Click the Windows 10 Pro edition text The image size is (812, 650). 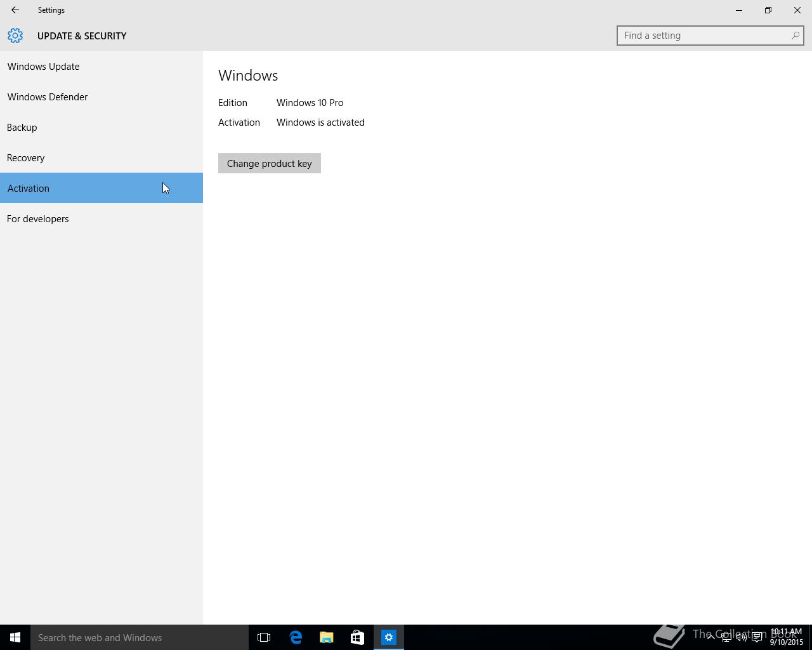pos(310,102)
